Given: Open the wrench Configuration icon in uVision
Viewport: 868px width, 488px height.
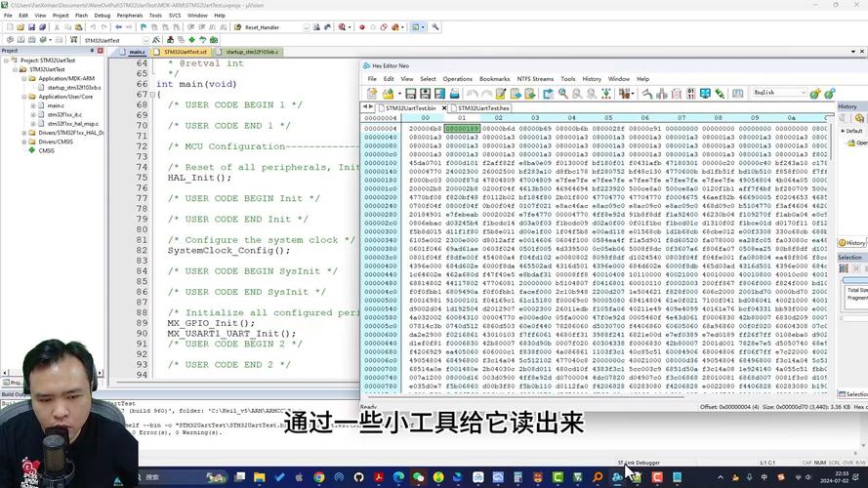Looking at the screenshot, I should [x=435, y=27].
